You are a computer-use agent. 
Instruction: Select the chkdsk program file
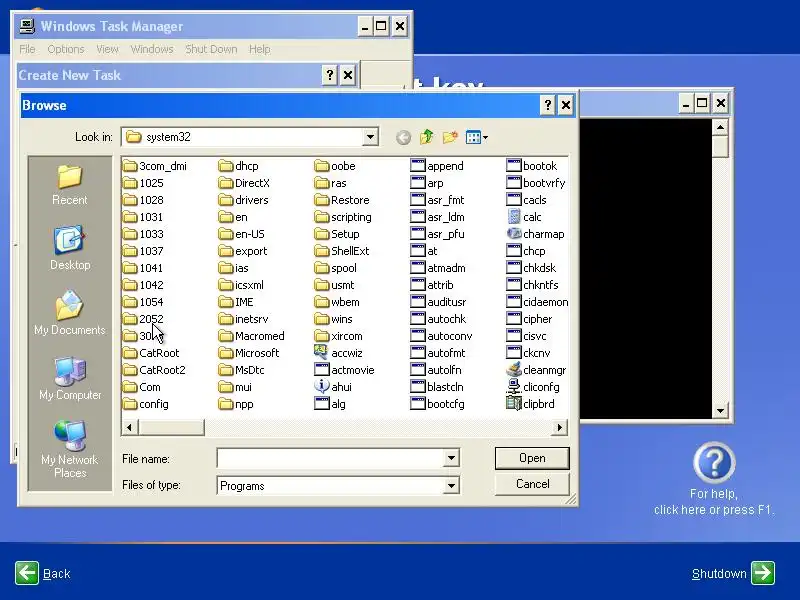pos(531,268)
